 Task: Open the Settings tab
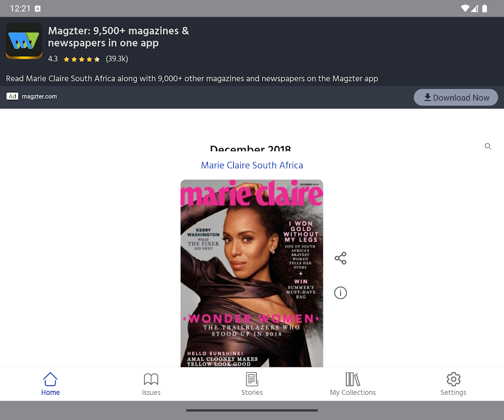(453, 384)
